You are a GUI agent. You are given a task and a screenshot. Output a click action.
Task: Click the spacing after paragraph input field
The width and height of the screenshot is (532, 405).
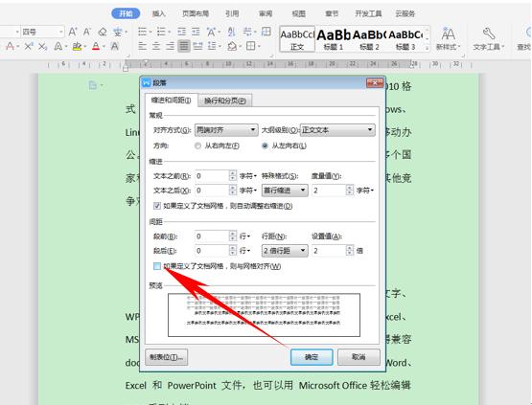[212, 251]
